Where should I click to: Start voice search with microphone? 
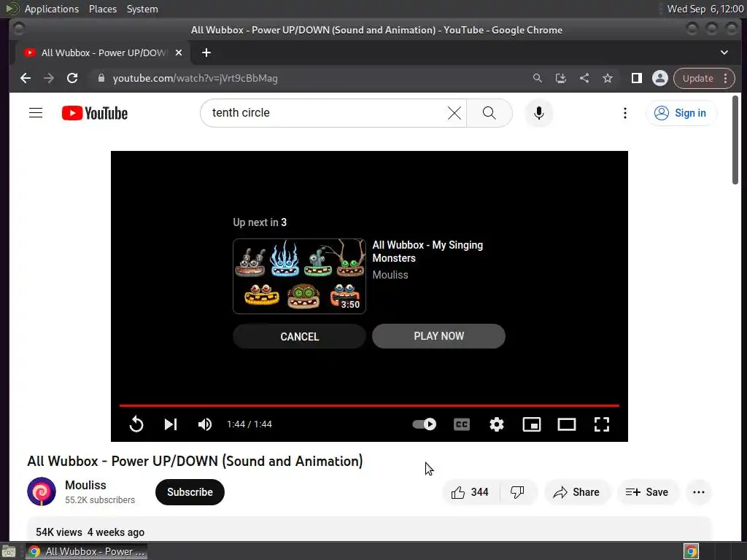(539, 113)
